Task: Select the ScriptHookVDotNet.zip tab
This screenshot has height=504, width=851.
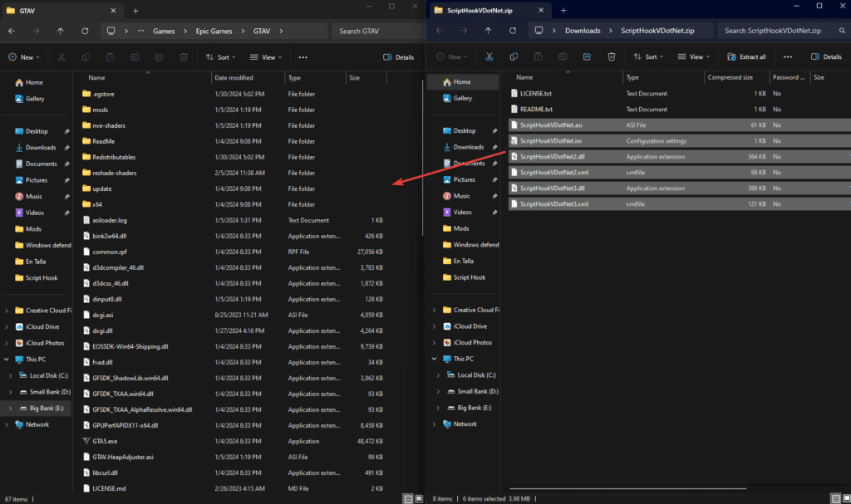Action: click(x=482, y=10)
